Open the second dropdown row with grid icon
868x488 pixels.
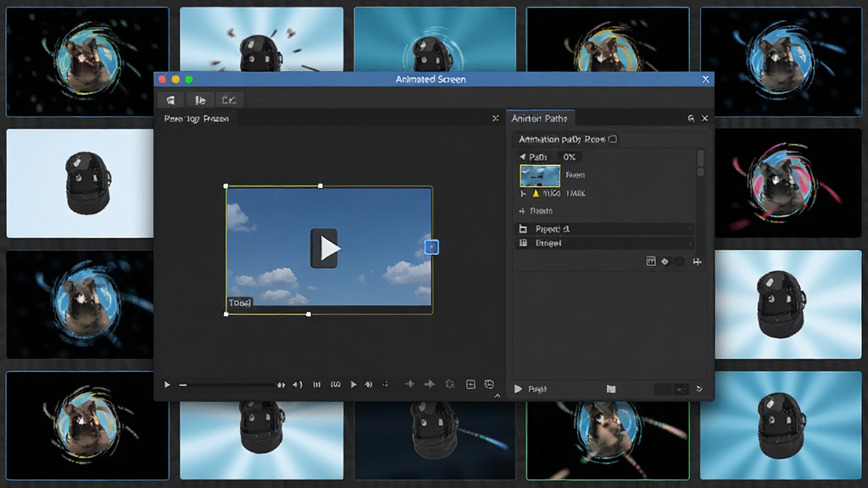[x=604, y=243]
